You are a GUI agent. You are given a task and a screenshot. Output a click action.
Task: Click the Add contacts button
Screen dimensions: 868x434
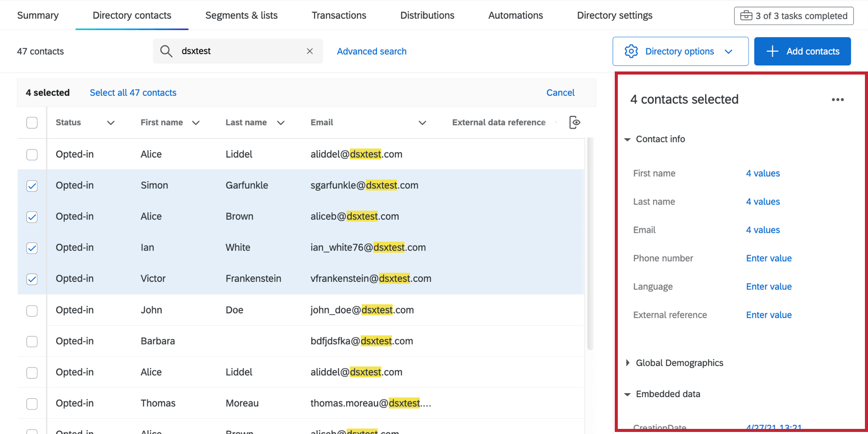click(803, 51)
